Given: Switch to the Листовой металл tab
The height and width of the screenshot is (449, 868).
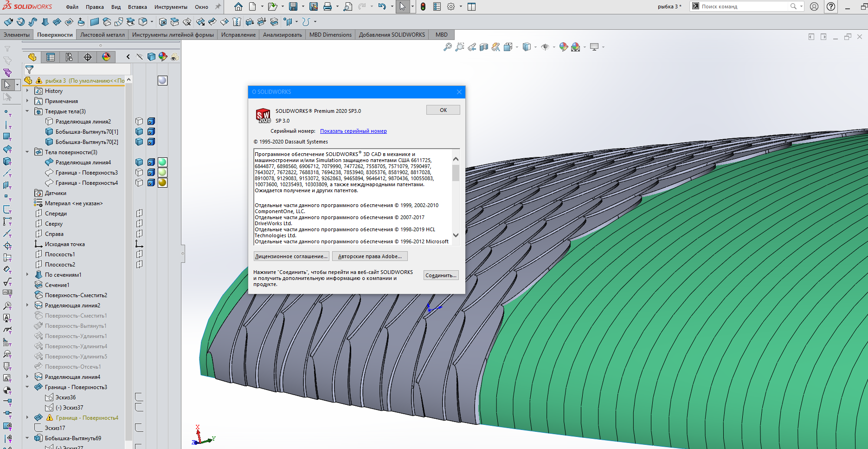Looking at the screenshot, I should point(103,35).
